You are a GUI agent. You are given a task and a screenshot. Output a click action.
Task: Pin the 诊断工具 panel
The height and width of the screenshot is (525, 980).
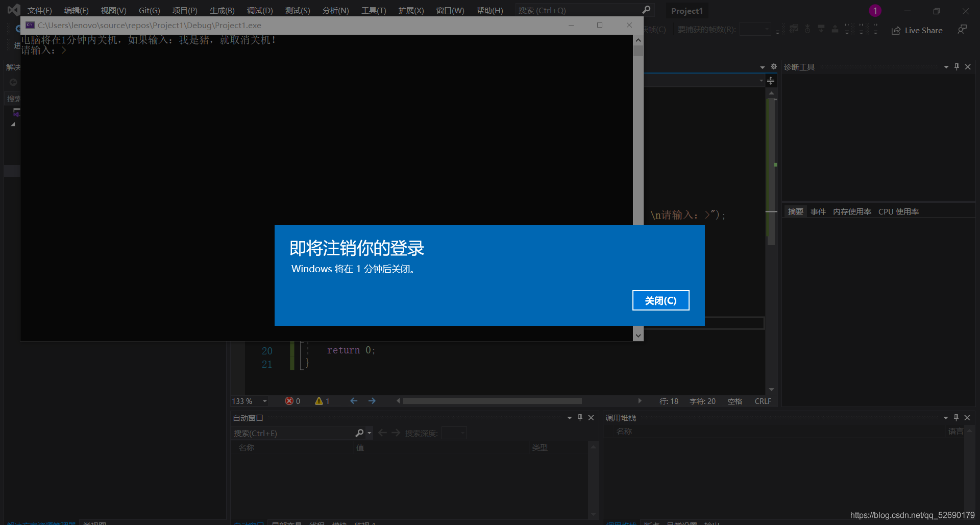click(957, 67)
